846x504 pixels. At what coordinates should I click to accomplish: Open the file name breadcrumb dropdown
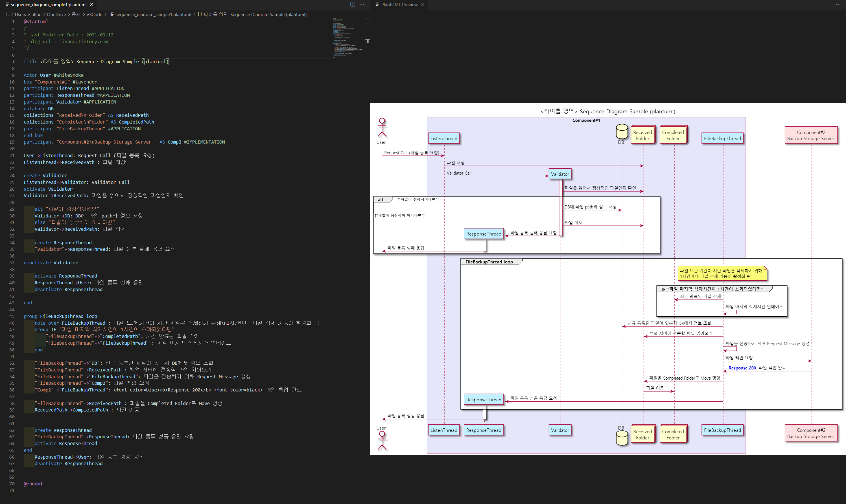coord(153,15)
